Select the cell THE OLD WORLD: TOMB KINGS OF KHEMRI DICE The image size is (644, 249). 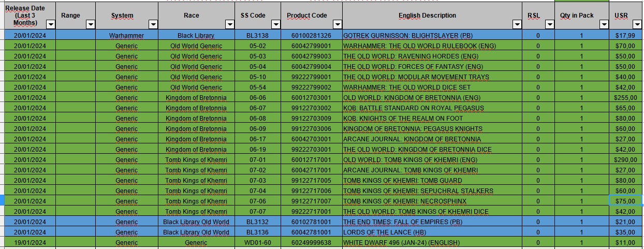(x=432, y=211)
